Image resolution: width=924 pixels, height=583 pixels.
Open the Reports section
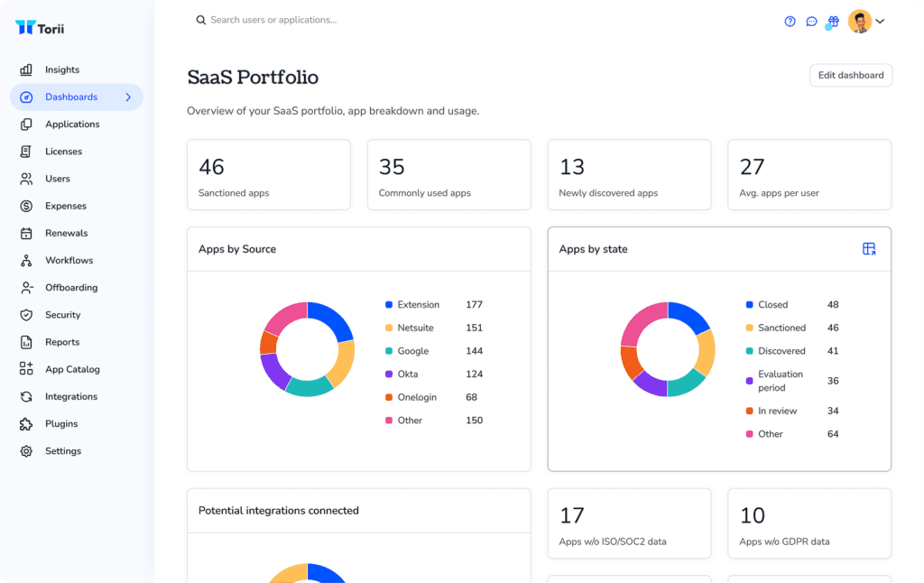click(x=64, y=342)
